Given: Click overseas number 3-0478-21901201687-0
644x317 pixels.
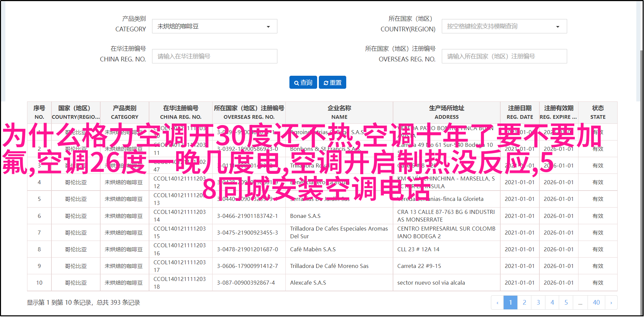Looking at the screenshot, I should 247,250.
